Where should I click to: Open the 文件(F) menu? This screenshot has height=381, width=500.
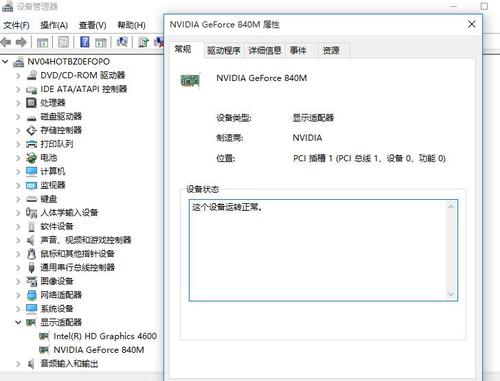point(16,25)
